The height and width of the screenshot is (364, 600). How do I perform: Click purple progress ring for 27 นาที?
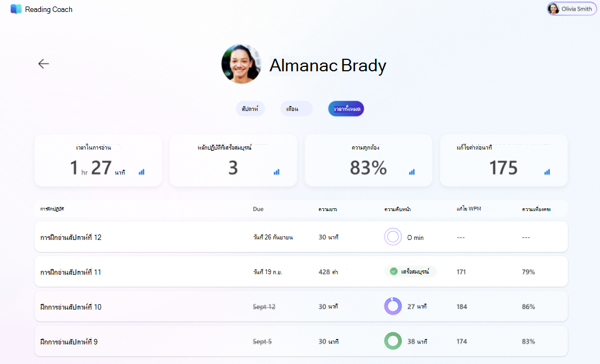coord(393,306)
